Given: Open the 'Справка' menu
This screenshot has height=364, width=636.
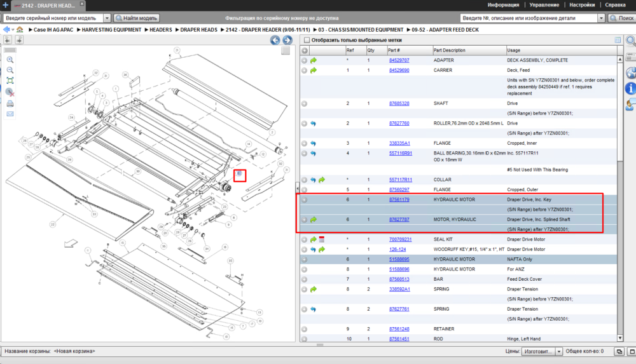Looking at the screenshot, I should [x=615, y=5].
